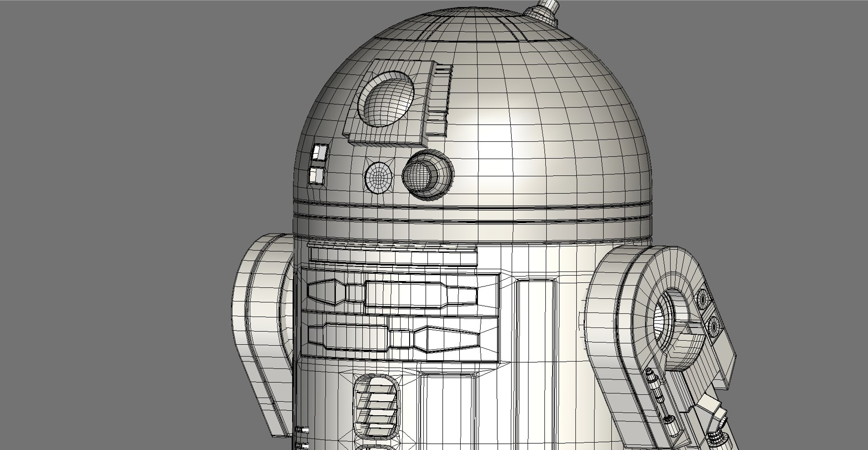
Task: Select the slatted vent on lower body
Action: click(376, 407)
